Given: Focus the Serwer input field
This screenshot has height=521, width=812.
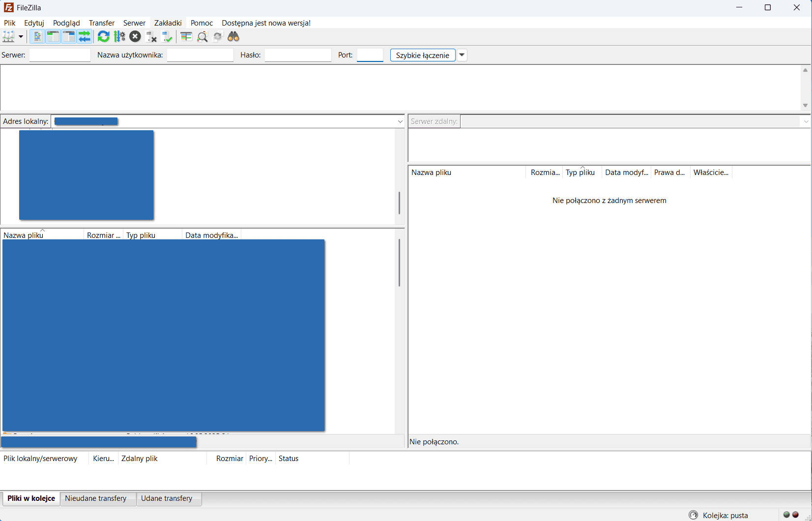Looking at the screenshot, I should 60,55.
